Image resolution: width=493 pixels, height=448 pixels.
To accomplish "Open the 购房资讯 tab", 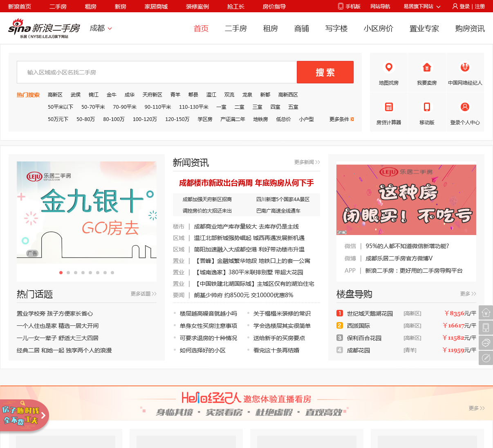I will [470, 28].
